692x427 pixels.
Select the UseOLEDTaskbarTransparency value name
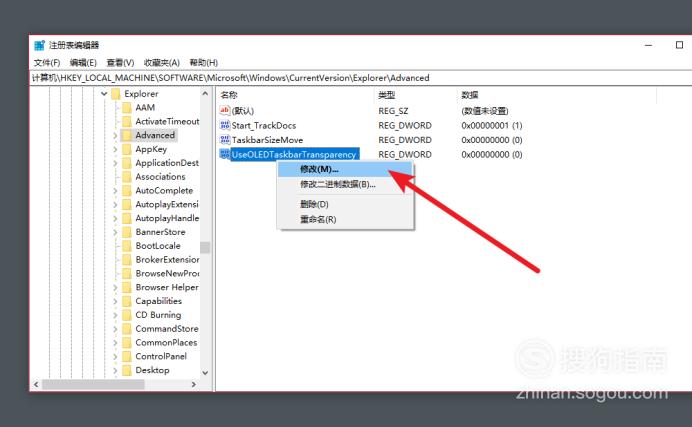point(294,155)
